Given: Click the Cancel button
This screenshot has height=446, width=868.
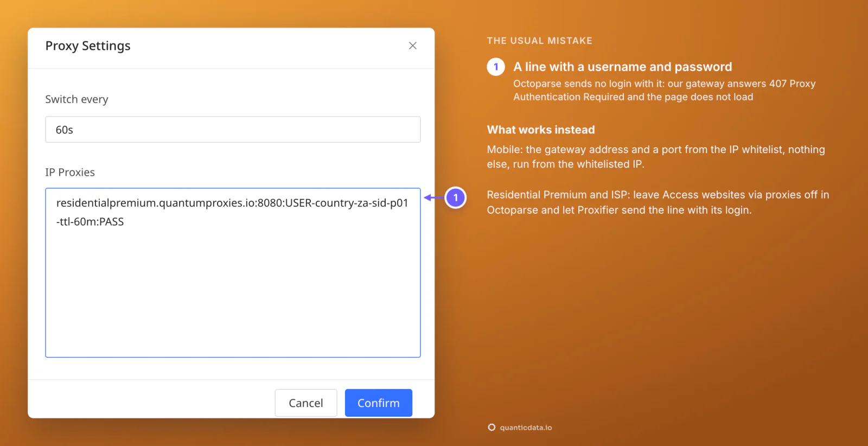Looking at the screenshot, I should pyautogui.click(x=306, y=403).
